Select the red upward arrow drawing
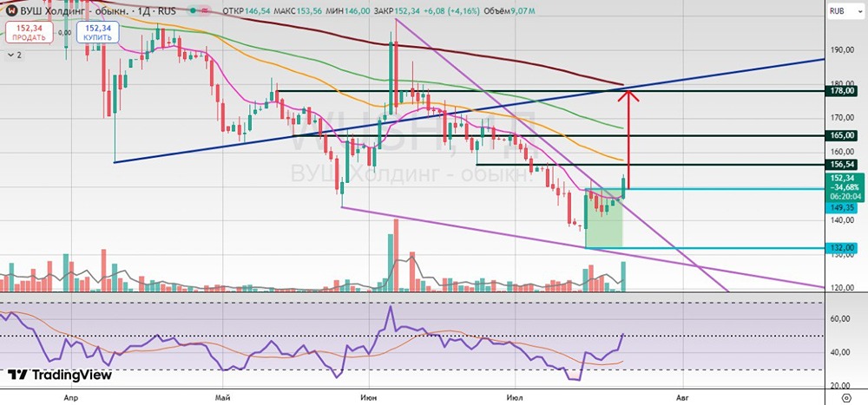 click(628, 140)
